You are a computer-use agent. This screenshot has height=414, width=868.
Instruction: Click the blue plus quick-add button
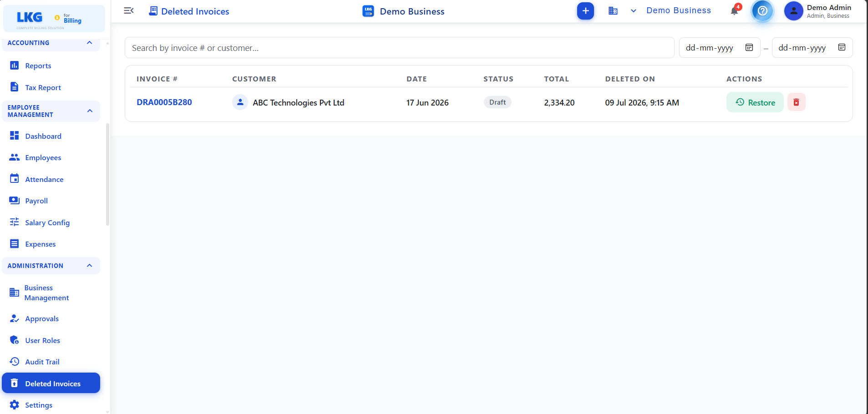point(585,11)
